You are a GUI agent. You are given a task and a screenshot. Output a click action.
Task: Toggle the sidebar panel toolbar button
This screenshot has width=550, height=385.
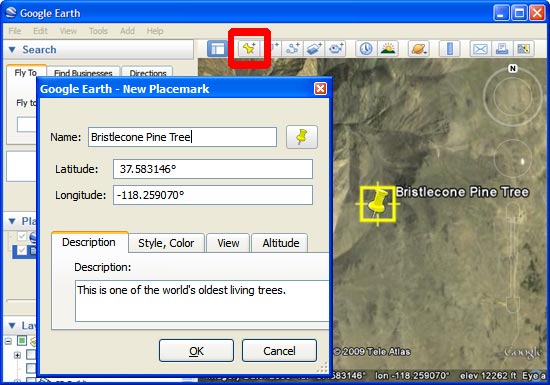click(x=217, y=48)
